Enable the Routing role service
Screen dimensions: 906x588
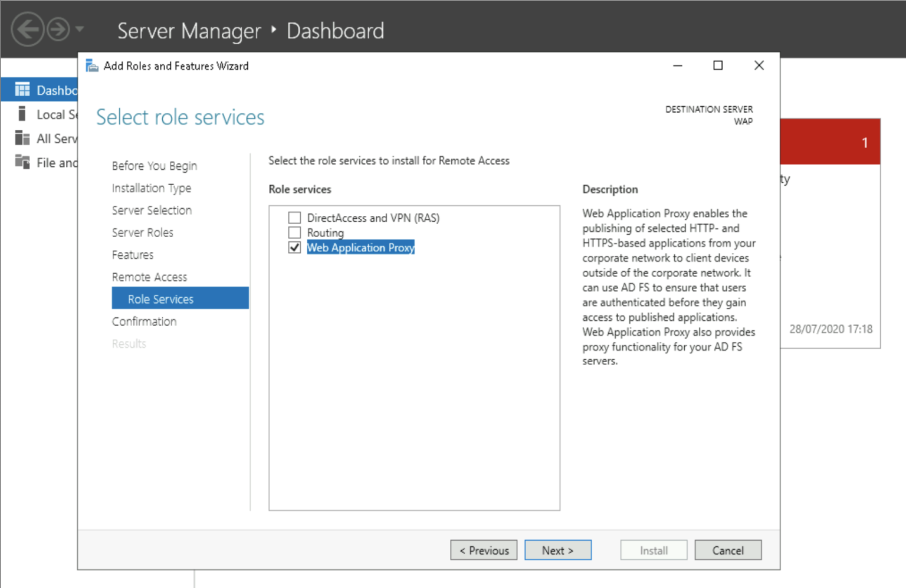click(294, 232)
